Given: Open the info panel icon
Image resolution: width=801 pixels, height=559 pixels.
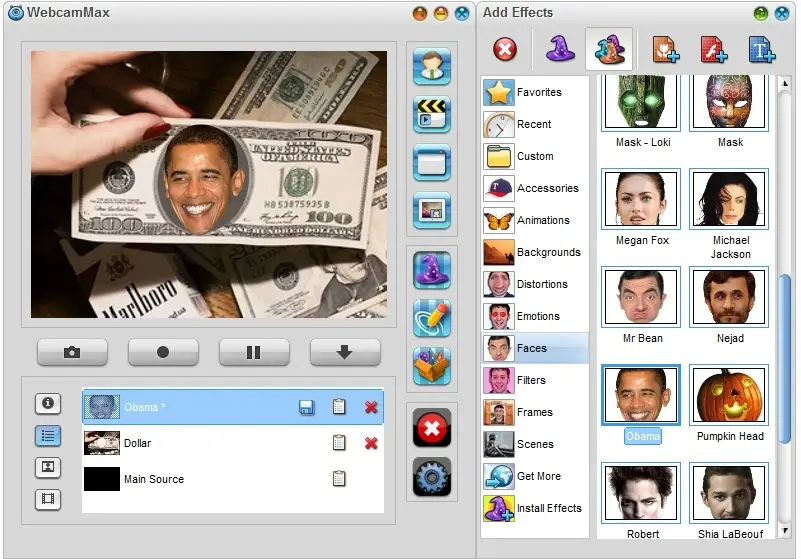Looking at the screenshot, I should pyautogui.click(x=48, y=403).
